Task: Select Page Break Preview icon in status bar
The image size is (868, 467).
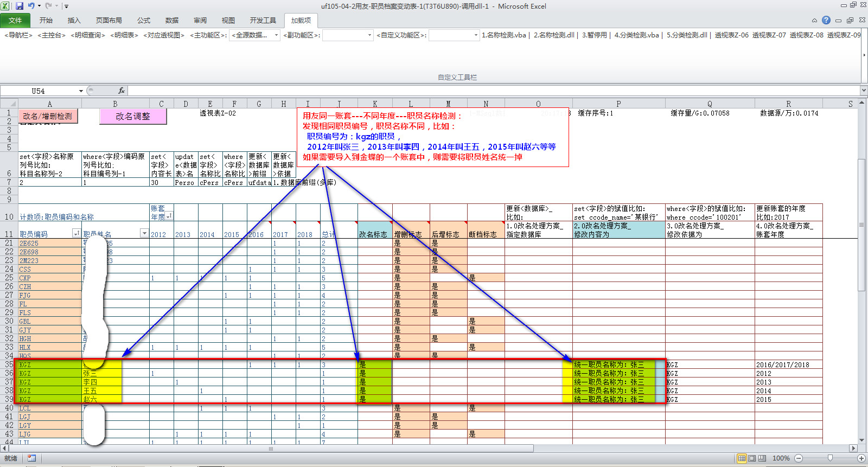Action: point(762,458)
